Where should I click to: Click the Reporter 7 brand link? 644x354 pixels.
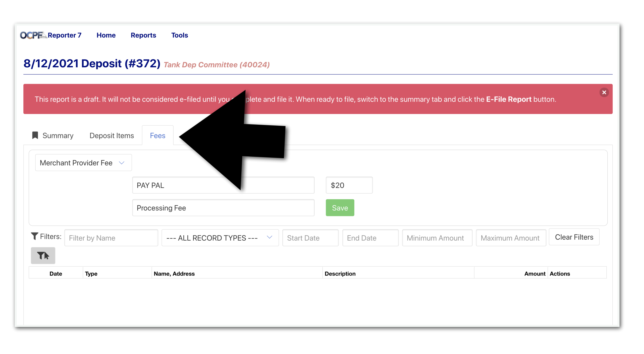(65, 35)
